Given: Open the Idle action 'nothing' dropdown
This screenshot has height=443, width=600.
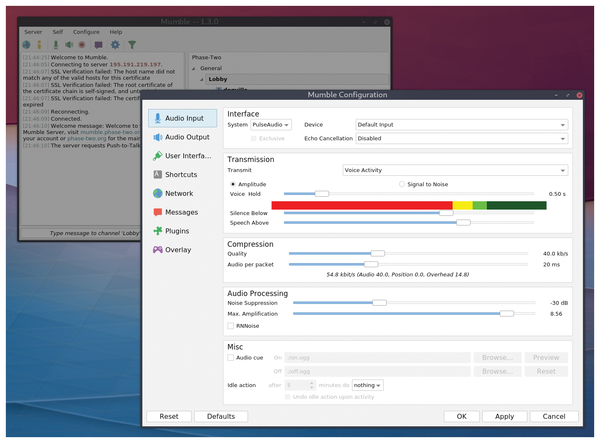Looking at the screenshot, I should click(367, 385).
